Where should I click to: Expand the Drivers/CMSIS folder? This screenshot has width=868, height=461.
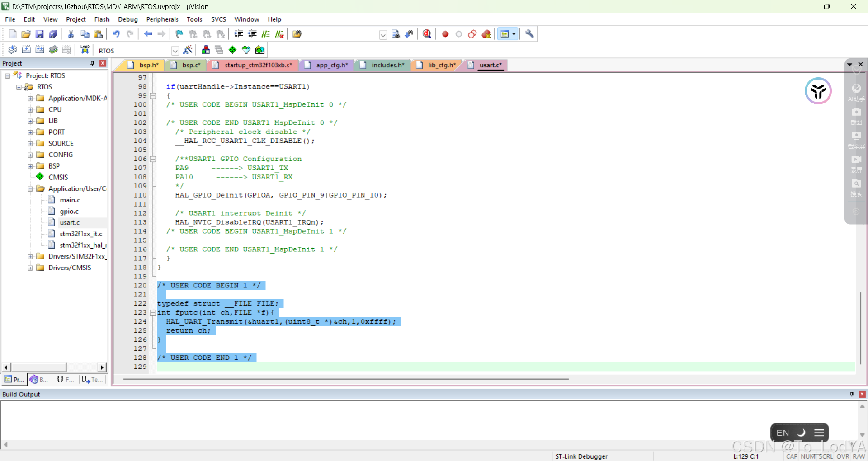(30, 268)
